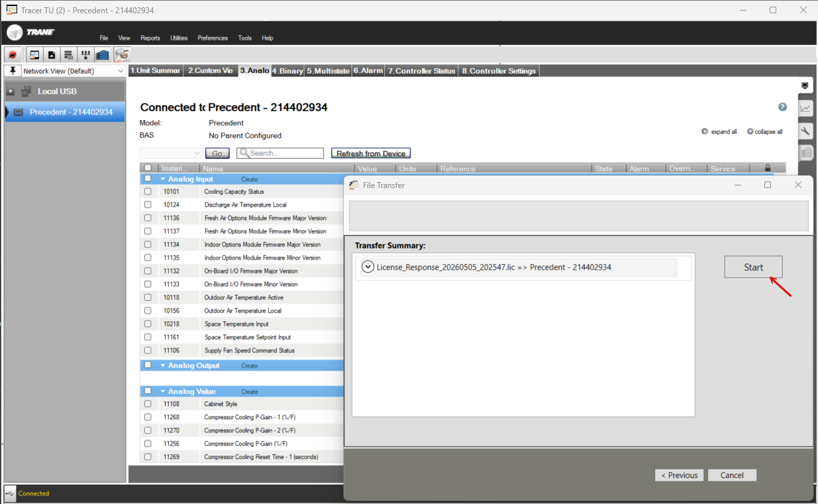Screen dimensions: 818x504
Task: Switch to 1.Unit Summary tab
Action: (x=155, y=71)
